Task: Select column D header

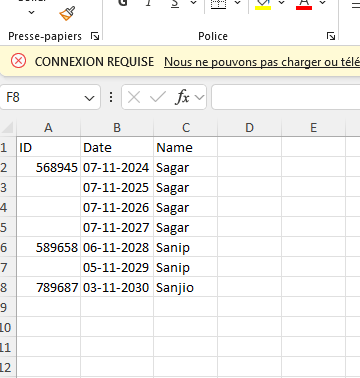Action: [x=249, y=128]
